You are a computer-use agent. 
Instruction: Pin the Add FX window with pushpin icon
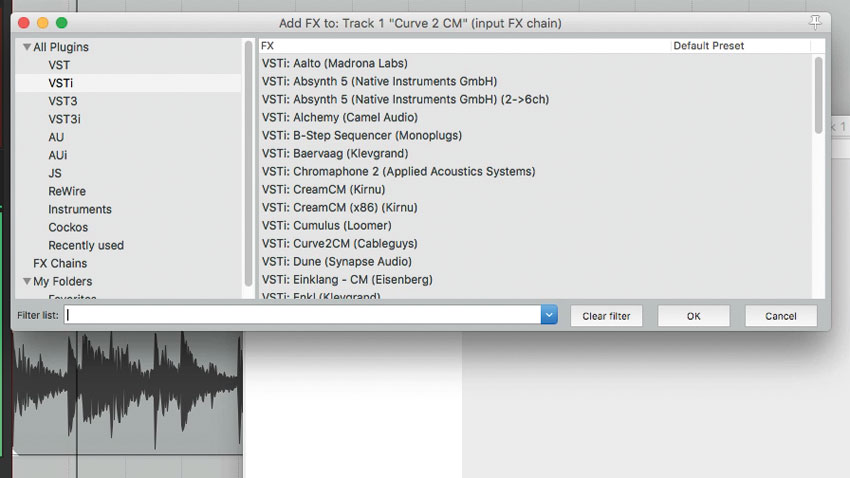[x=815, y=22]
